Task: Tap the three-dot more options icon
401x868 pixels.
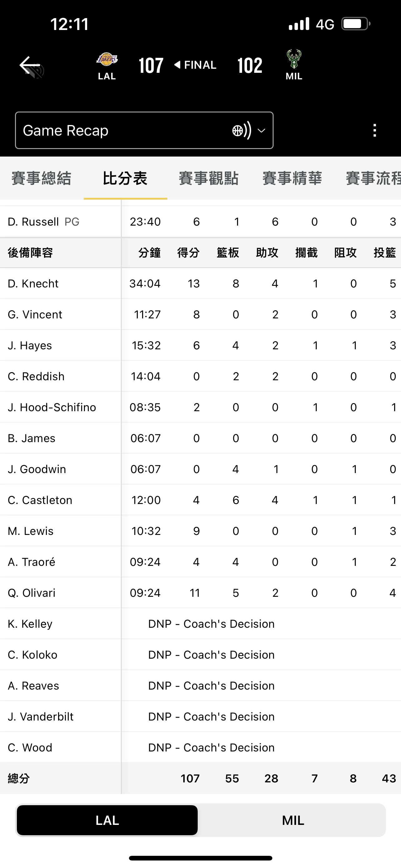Action: [x=375, y=130]
